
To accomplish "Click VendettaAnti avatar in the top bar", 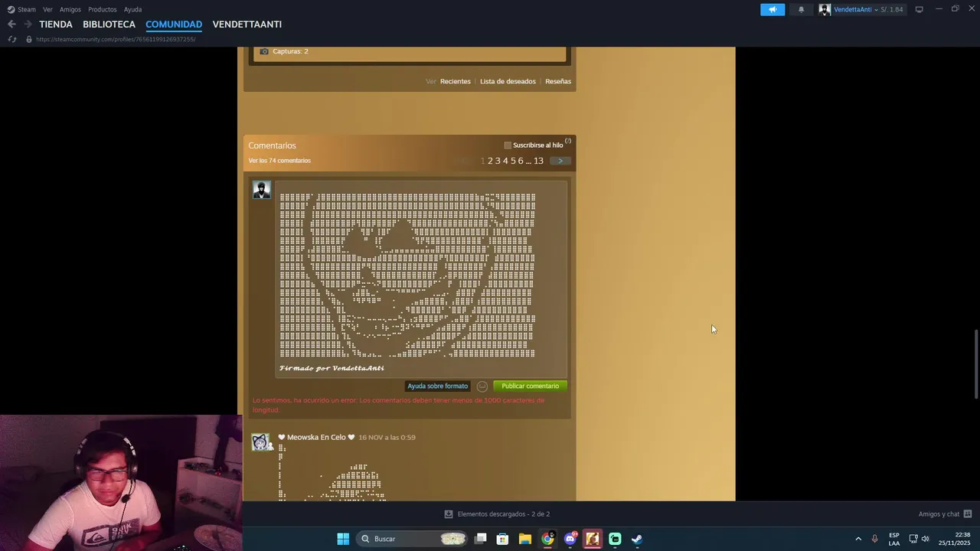I will click(825, 9).
